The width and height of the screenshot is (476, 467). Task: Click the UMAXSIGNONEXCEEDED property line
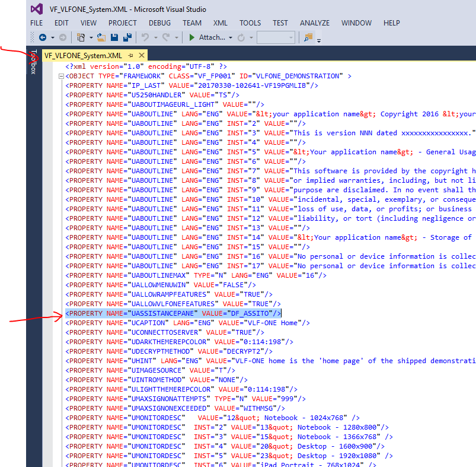click(175, 408)
